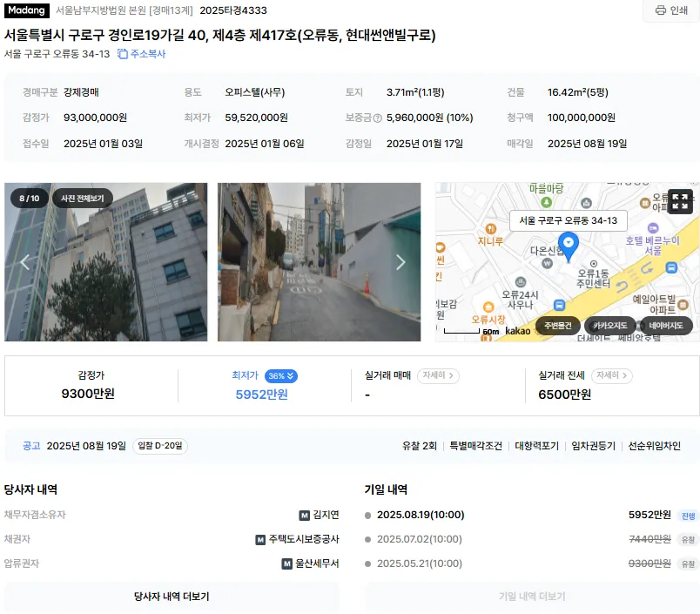Viewport: 700px width, 614px height.
Task: Click the 오류시장 marker on map
Action: point(488,307)
